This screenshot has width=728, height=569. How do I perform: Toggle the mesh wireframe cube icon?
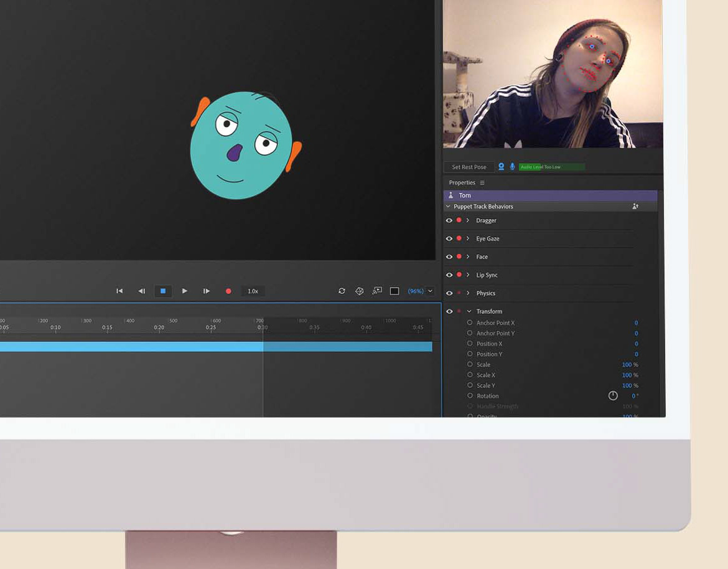pyautogui.click(x=360, y=291)
